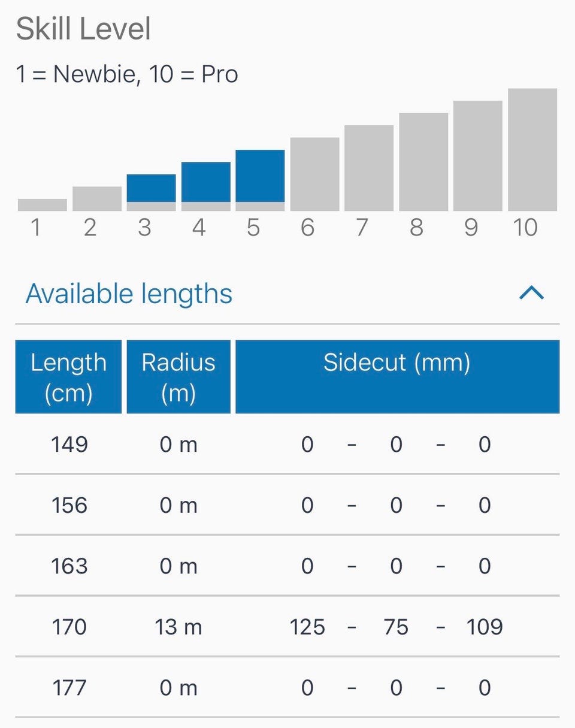
Task: Click the blue skill level 5 bar
Action: [x=260, y=176]
